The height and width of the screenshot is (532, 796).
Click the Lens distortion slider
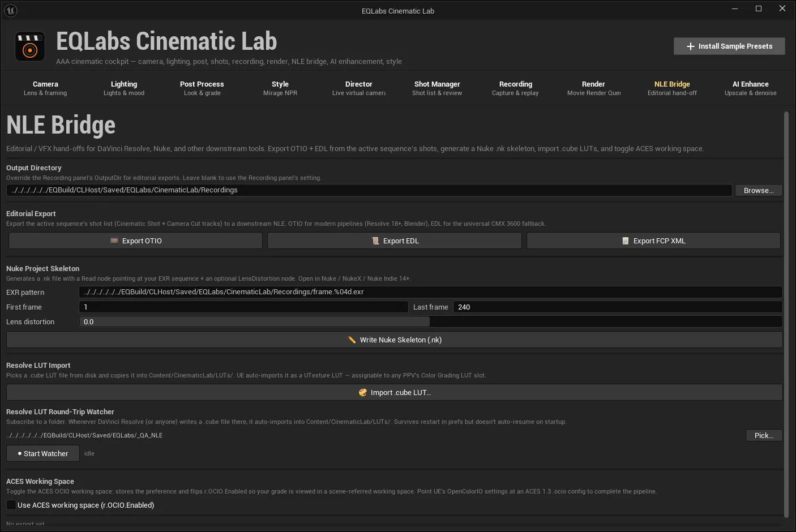tap(431, 321)
